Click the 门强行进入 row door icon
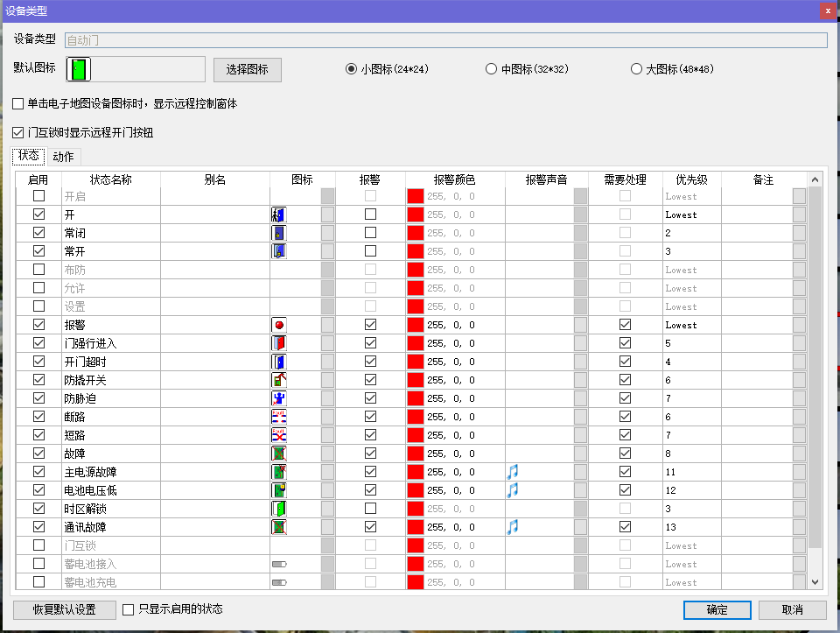Screen dimensions: 840x633 click(x=279, y=343)
